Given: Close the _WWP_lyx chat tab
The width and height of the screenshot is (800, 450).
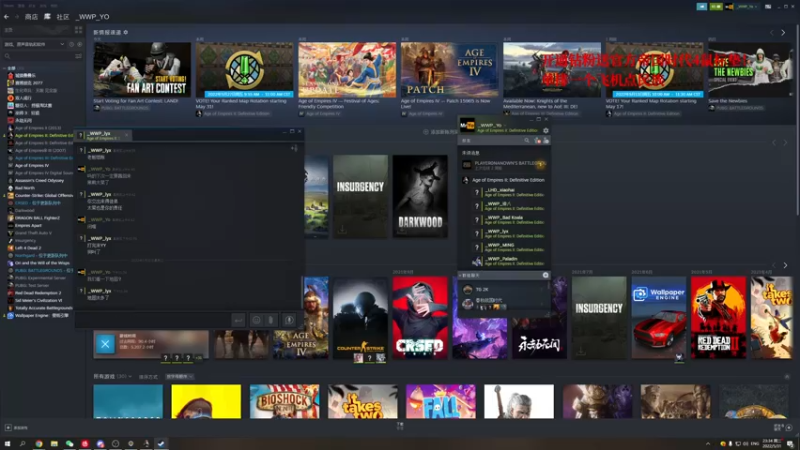Looking at the screenshot, I should (127, 135).
